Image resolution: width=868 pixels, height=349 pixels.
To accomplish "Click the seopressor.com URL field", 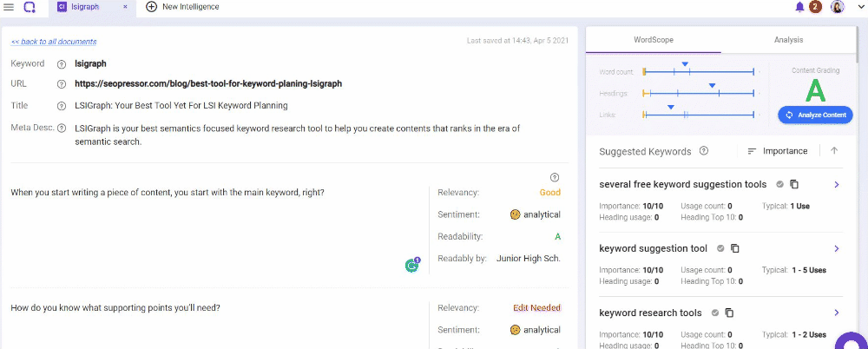I will 208,84.
